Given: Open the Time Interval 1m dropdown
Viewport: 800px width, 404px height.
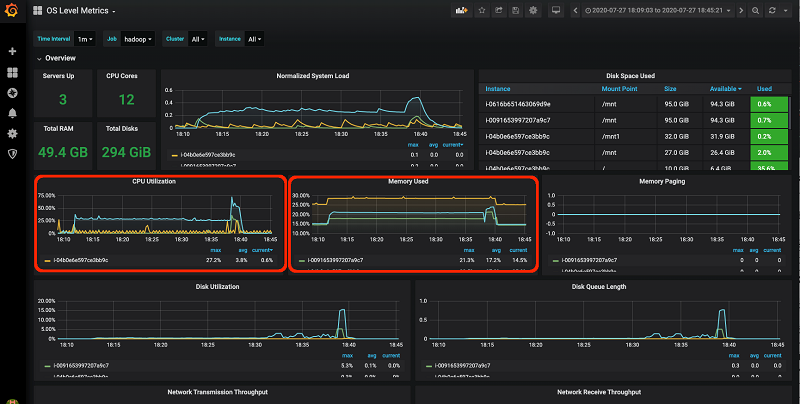Looking at the screenshot, I should click(x=85, y=39).
